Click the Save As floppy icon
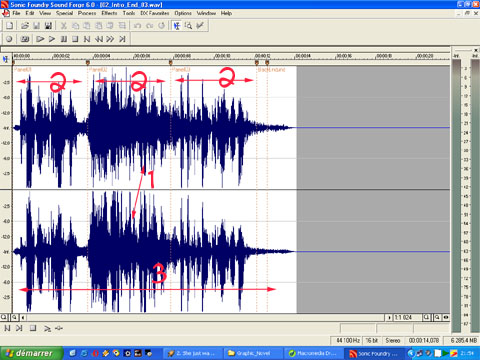480x360 pixels. pos(48,26)
